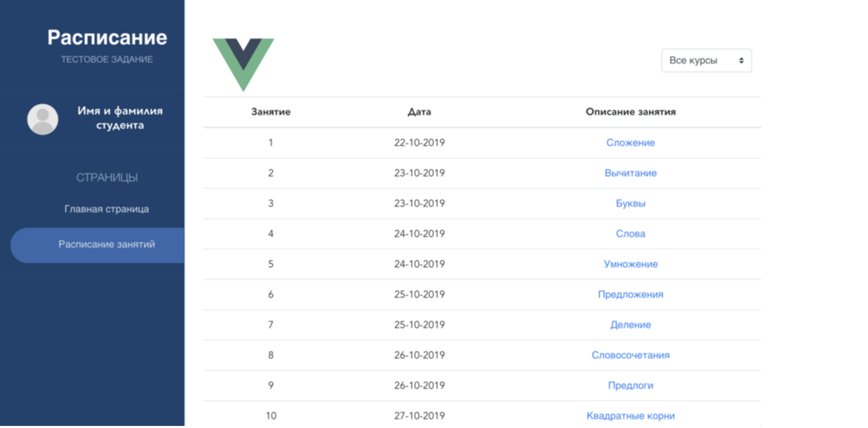Click the Умножение lesson link
The height and width of the screenshot is (428, 868).
click(x=631, y=264)
